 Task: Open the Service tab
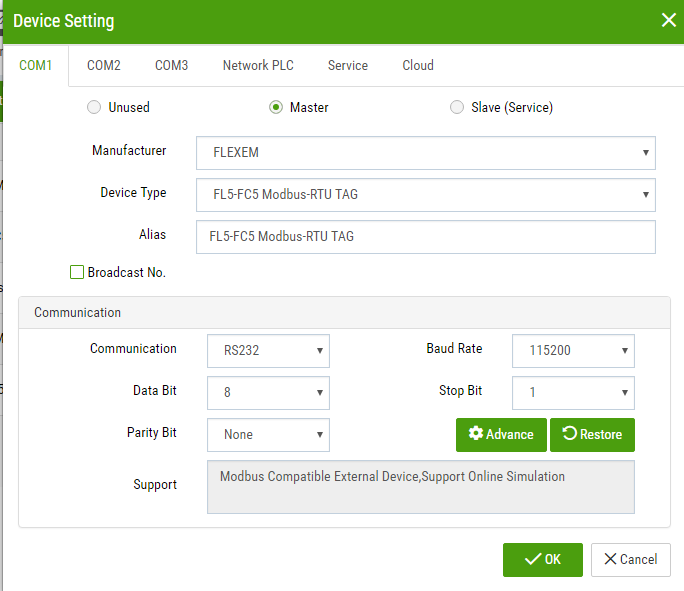click(x=348, y=65)
